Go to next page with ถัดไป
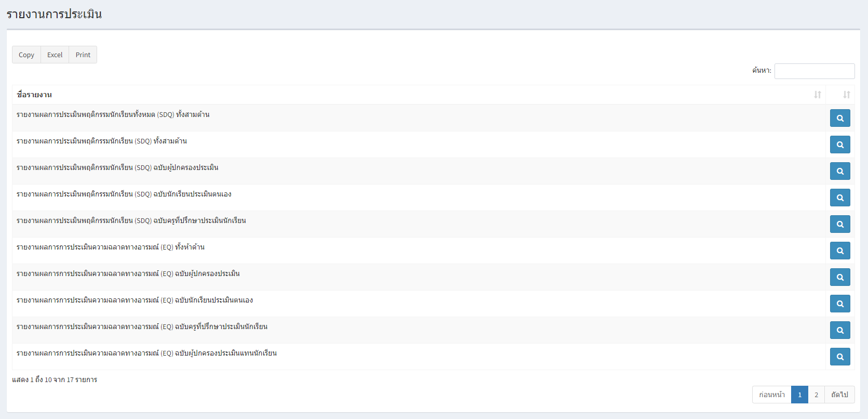The height and width of the screenshot is (419, 868). [839, 395]
